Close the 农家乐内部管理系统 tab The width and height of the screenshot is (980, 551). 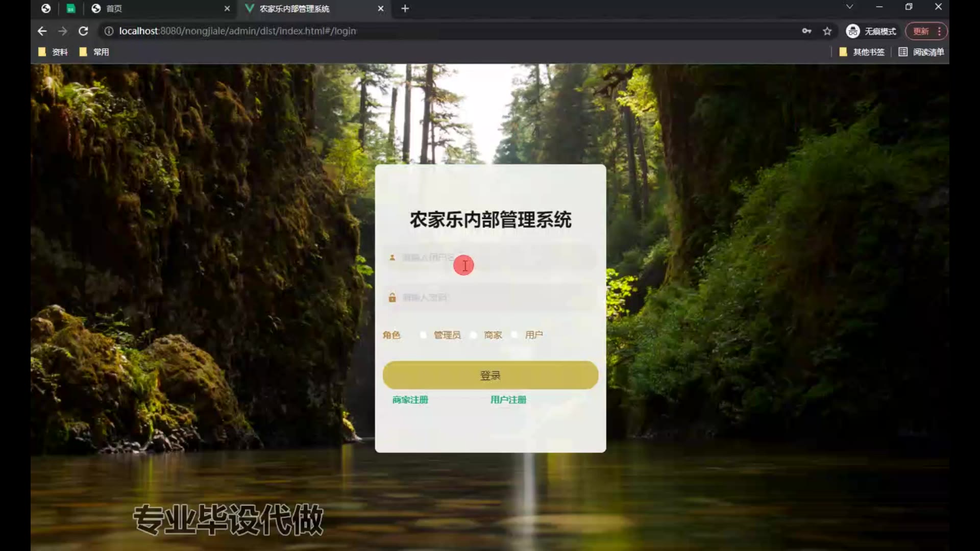(x=381, y=9)
